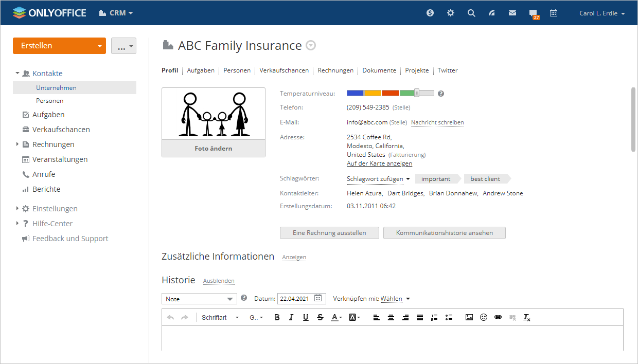Screen dimensions: 638x364
Task: Click the Eine Rechnung ausstellen button
Action: click(x=329, y=233)
